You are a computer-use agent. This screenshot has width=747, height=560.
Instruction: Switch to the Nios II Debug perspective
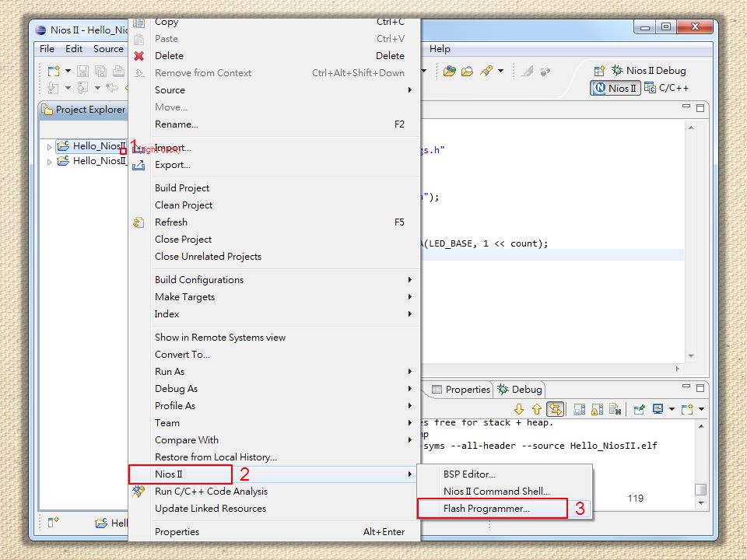[649, 71]
